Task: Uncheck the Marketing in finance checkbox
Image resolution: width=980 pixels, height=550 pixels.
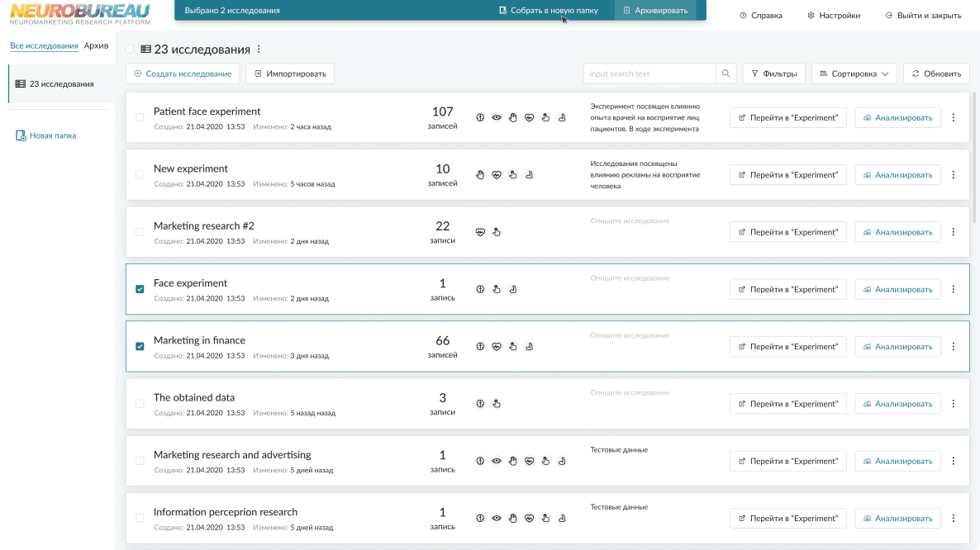Action: pyautogui.click(x=140, y=347)
